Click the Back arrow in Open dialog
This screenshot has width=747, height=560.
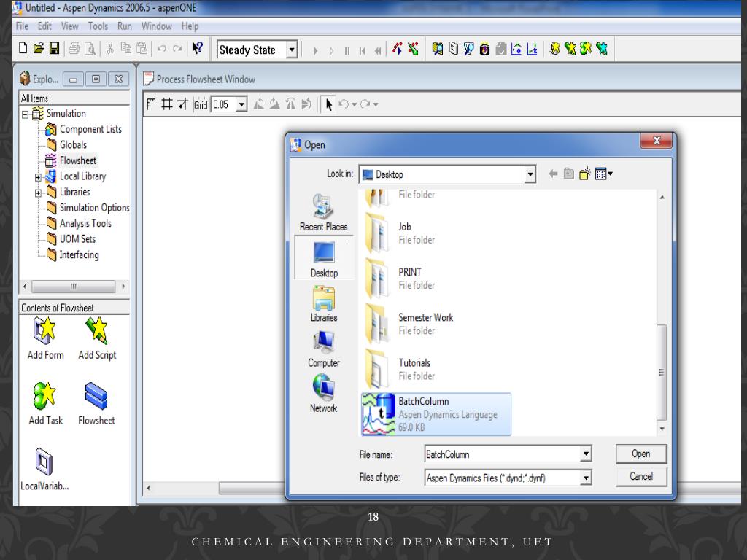point(553,174)
